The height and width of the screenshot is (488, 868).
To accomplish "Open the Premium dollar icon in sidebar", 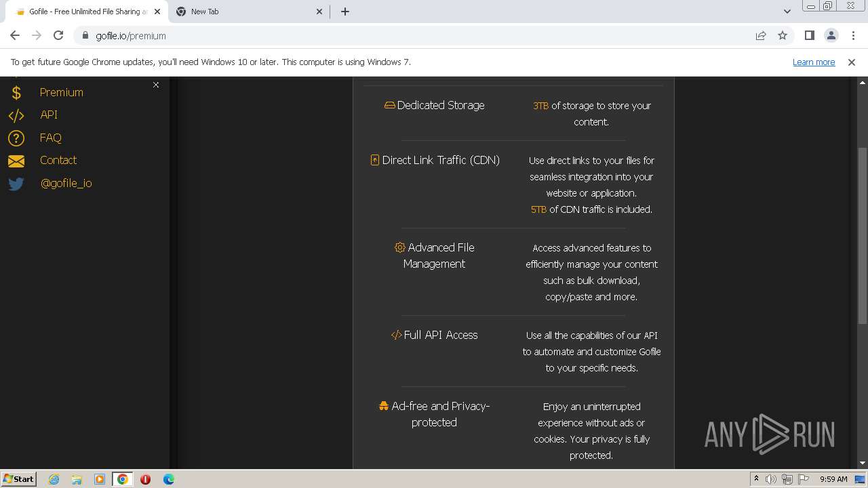I will click(16, 93).
